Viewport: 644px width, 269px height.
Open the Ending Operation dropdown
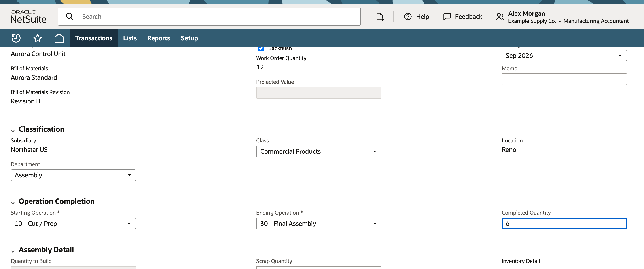pos(318,224)
